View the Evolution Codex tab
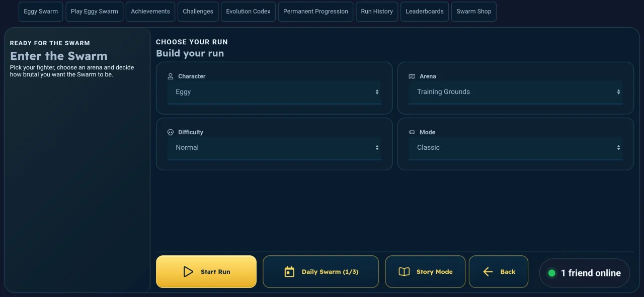Screen dimensions: 644x297 tap(249, 12)
